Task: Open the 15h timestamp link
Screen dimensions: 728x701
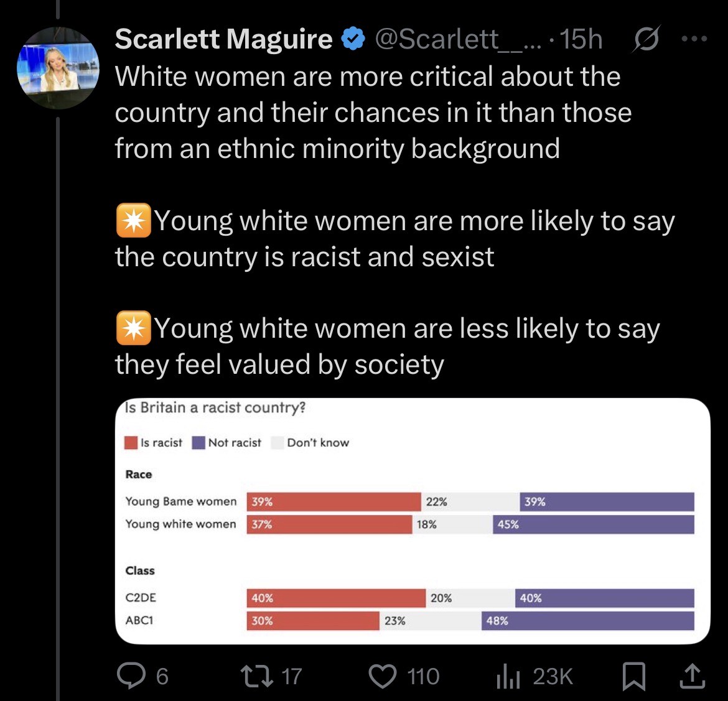Action: (x=581, y=39)
